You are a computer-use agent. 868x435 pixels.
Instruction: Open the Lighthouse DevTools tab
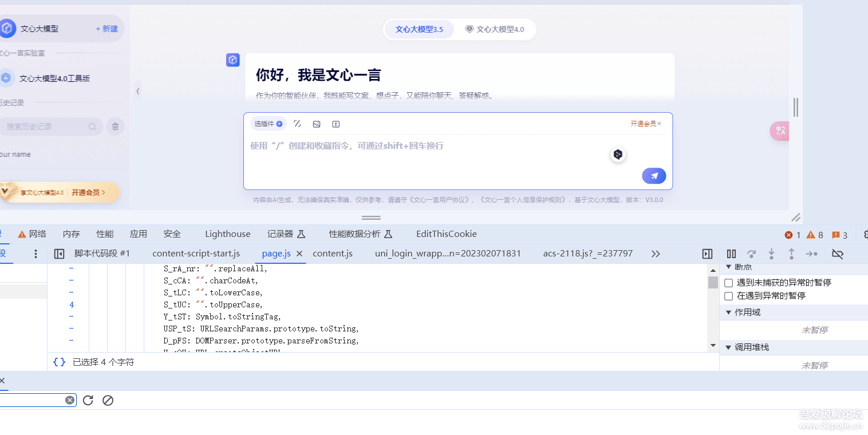pos(228,234)
